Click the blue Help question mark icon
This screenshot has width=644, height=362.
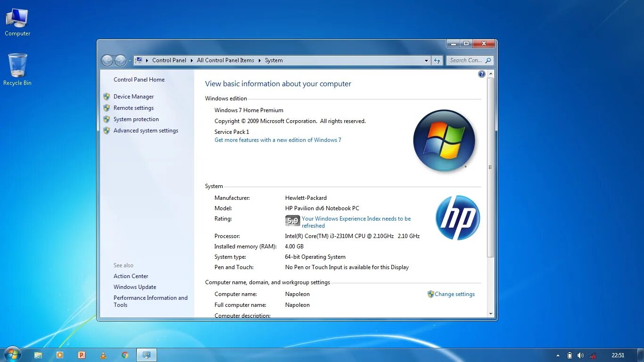pyautogui.click(x=481, y=74)
